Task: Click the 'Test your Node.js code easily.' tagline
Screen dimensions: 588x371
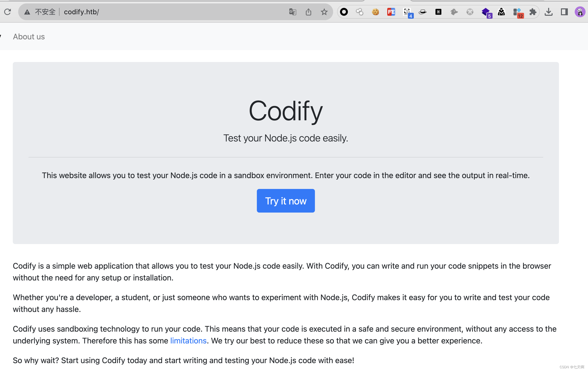Action: coord(286,138)
